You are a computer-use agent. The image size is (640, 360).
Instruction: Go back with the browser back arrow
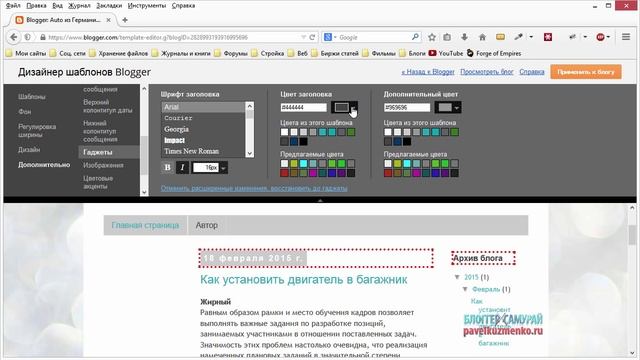tap(13, 37)
